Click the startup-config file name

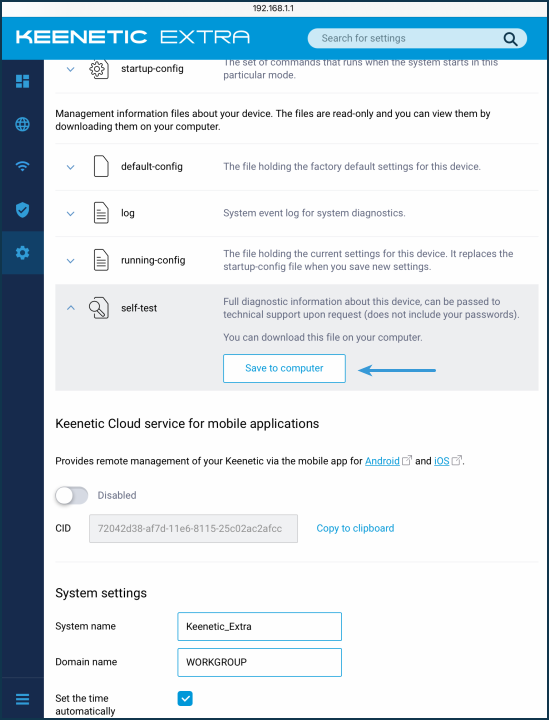click(x=152, y=69)
